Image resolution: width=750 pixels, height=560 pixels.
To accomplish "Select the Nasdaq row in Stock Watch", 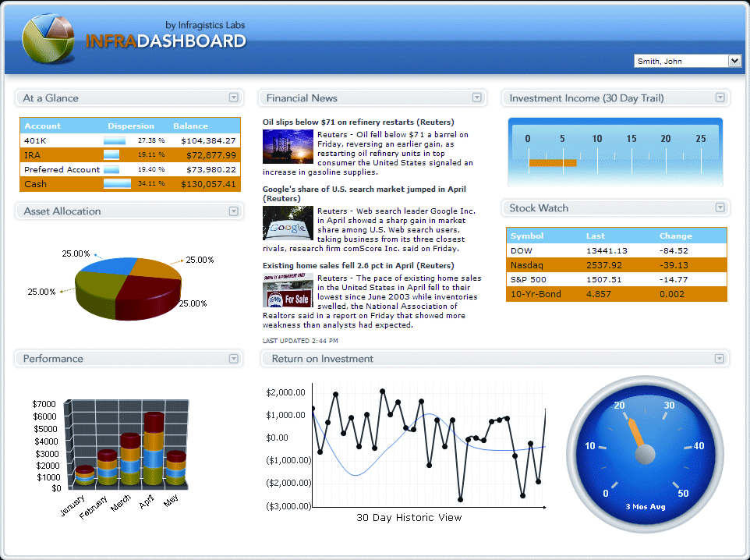I will point(616,265).
